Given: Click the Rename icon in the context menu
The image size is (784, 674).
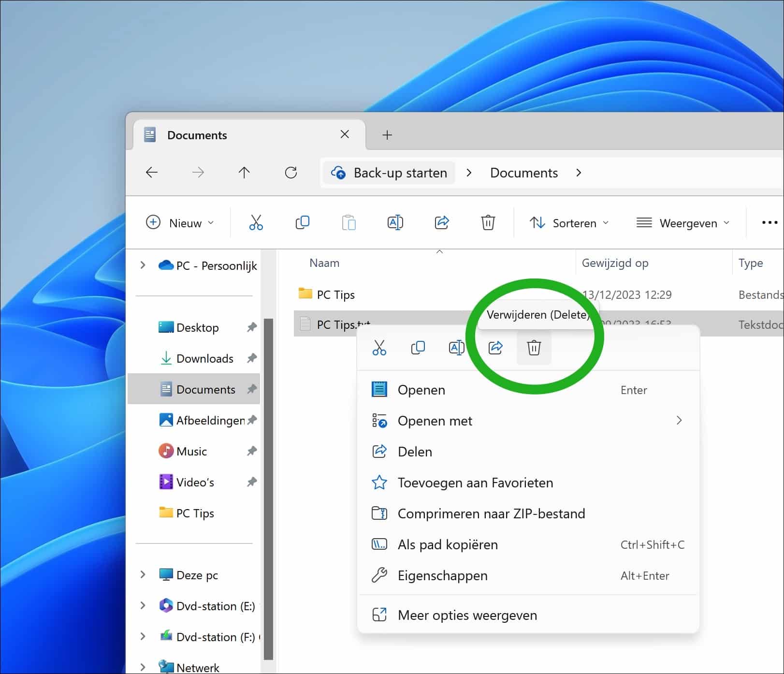Looking at the screenshot, I should click(x=456, y=348).
